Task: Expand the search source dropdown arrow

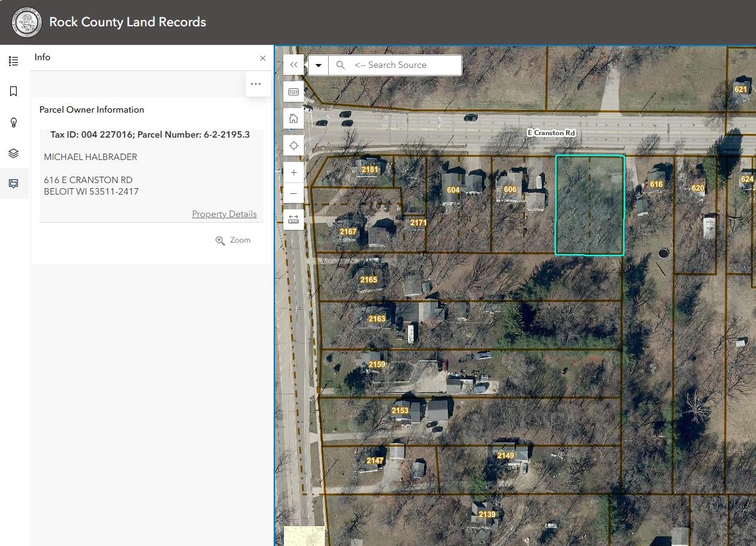Action: (x=319, y=65)
